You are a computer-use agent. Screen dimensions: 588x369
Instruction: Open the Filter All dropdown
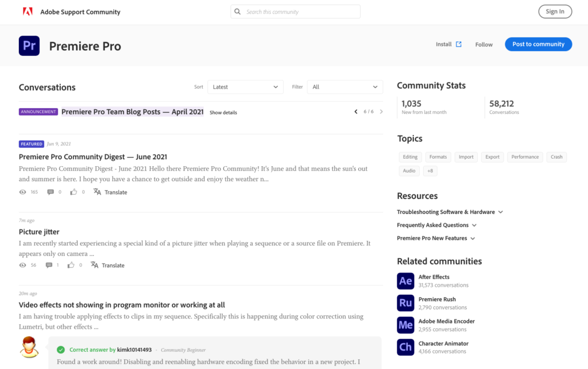pyautogui.click(x=345, y=87)
